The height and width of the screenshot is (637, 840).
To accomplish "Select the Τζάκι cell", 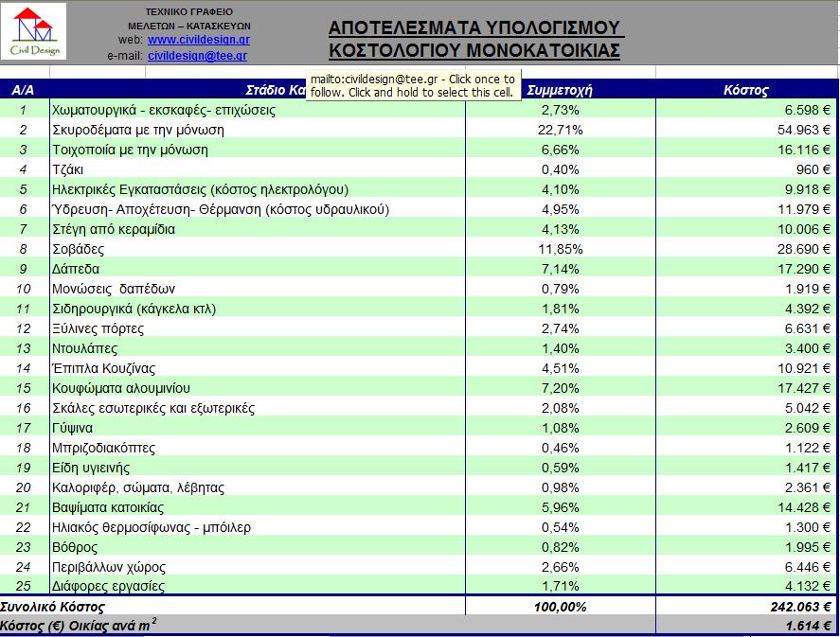I will 258,169.
